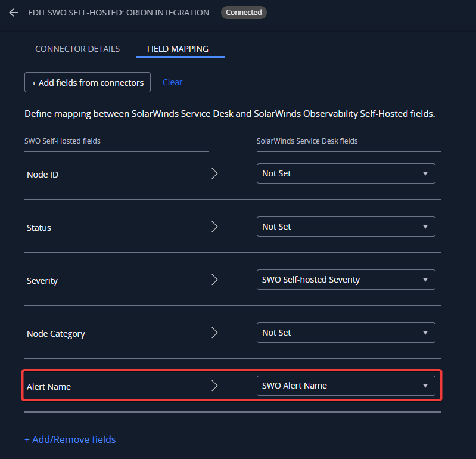Click Add fields from connectors button
Image resolution: width=476 pixels, height=459 pixels.
tap(88, 82)
